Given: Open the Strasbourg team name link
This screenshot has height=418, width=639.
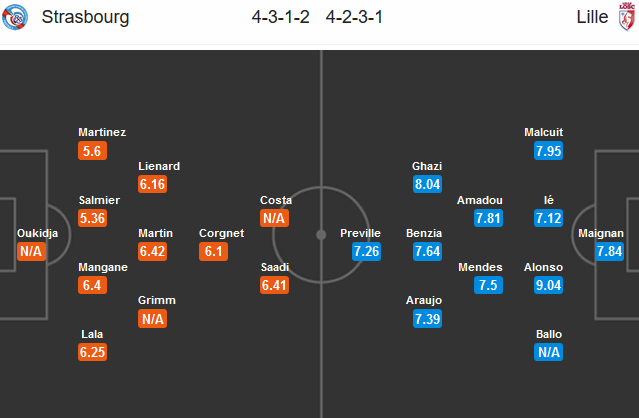Looking at the screenshot, I should tap(85, 18).
